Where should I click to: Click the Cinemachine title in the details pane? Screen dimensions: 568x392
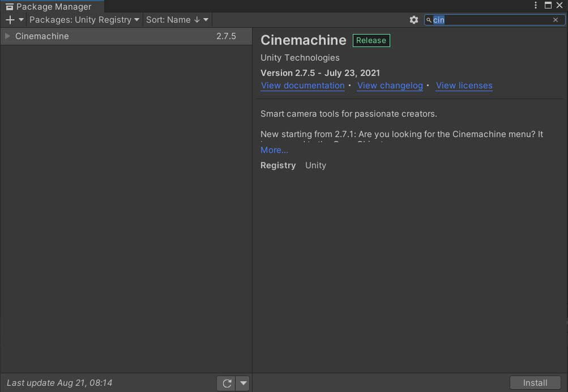[303, 40]
